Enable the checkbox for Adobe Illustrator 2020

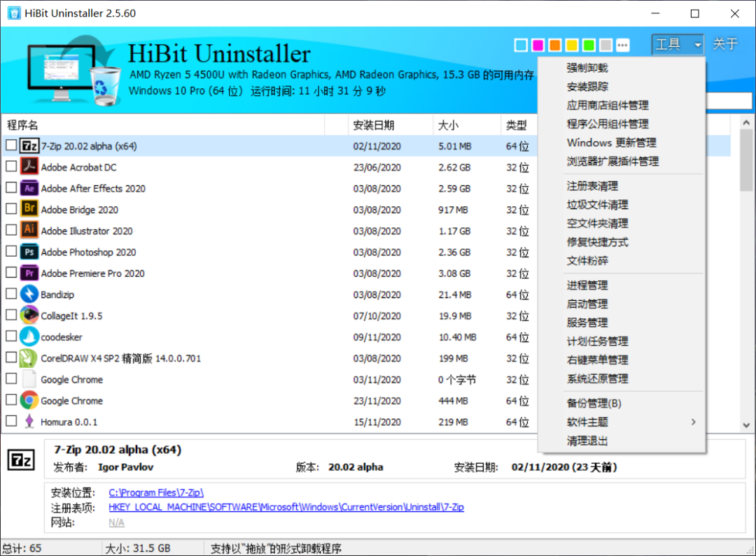11,231
